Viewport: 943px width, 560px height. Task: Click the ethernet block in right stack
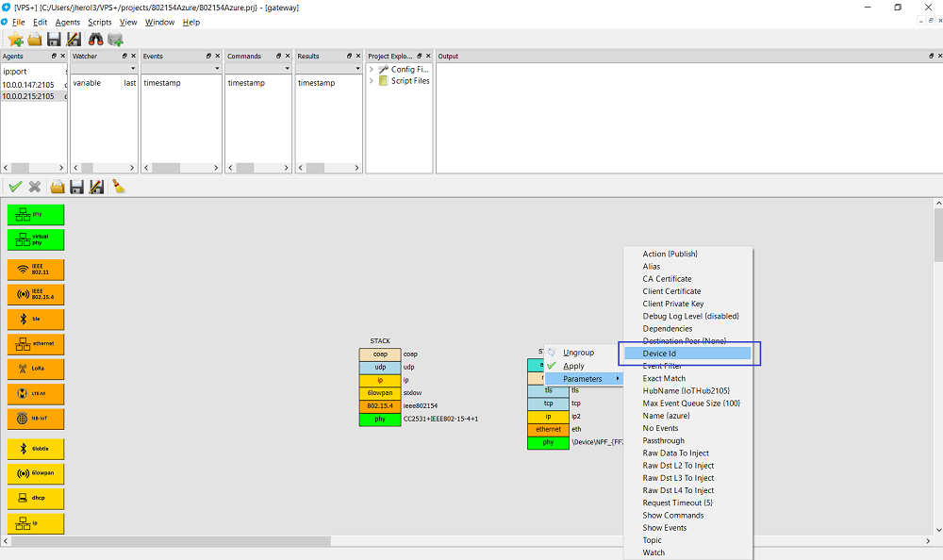tap(549, 430)
